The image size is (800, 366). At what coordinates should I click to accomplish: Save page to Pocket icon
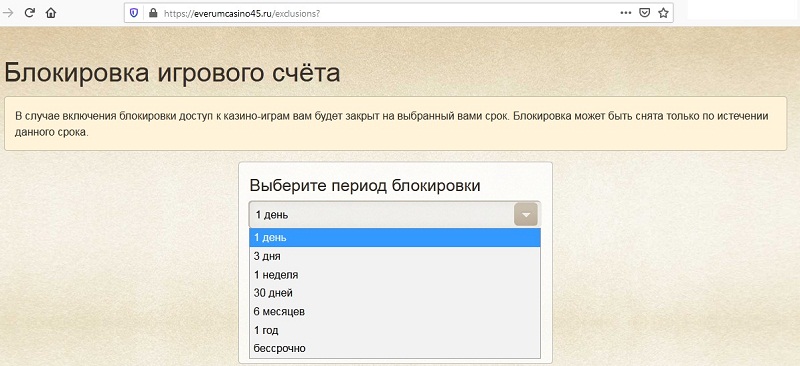645,13
